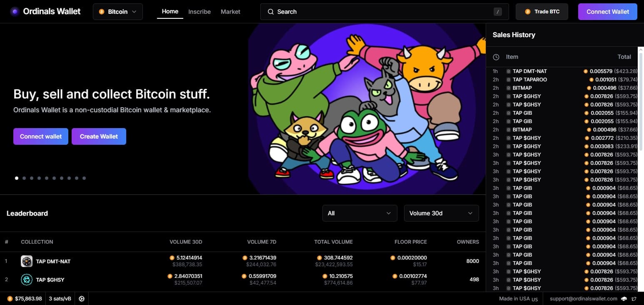Click the coin icon beside 10.210575 total volume
644x305 pixels.
click(324, 276)
